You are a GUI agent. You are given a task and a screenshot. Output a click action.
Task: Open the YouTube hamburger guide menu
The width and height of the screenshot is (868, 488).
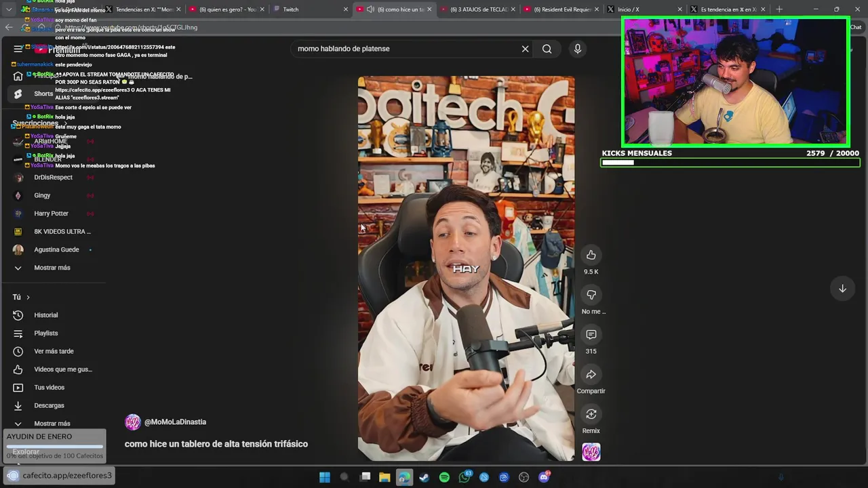coord(18,49)
